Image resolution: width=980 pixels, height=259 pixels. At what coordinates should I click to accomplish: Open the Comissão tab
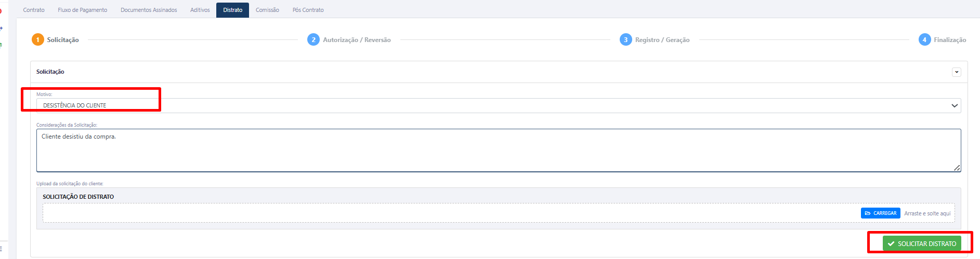click(267, 10)
